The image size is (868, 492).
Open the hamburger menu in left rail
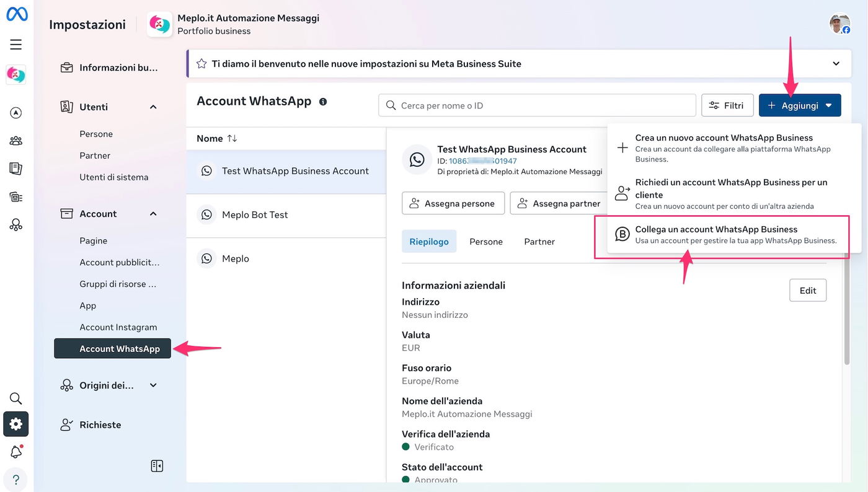coord(16,44)
